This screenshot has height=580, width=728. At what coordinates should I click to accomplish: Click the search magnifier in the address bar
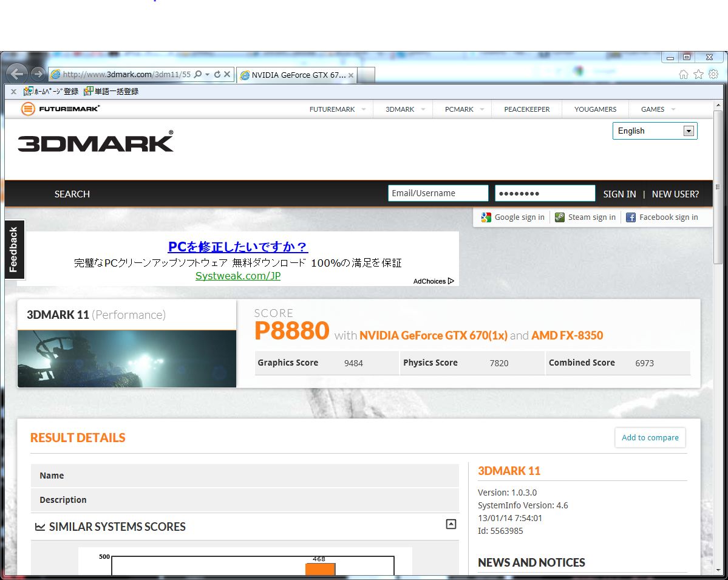(x=198, y=74)
